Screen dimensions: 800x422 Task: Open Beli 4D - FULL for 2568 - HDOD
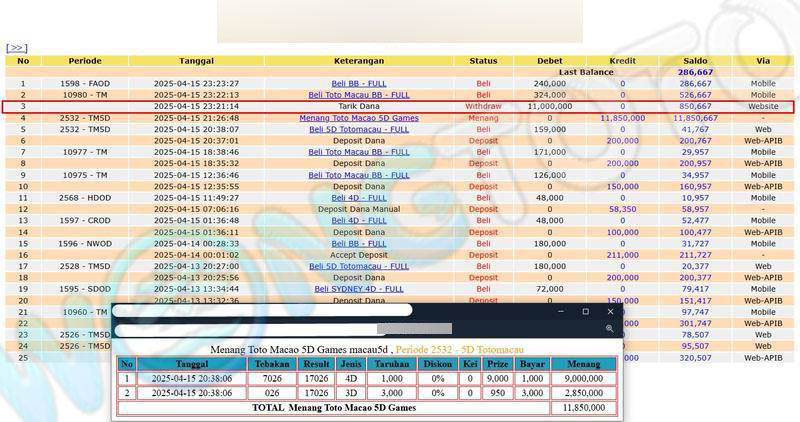pyautogui.click(x=358, y=198)
